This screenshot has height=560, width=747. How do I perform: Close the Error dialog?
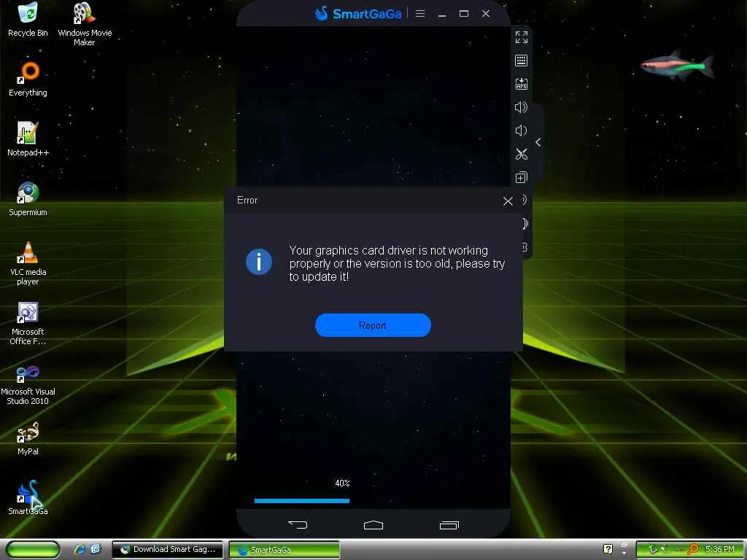tap(508, 201)
